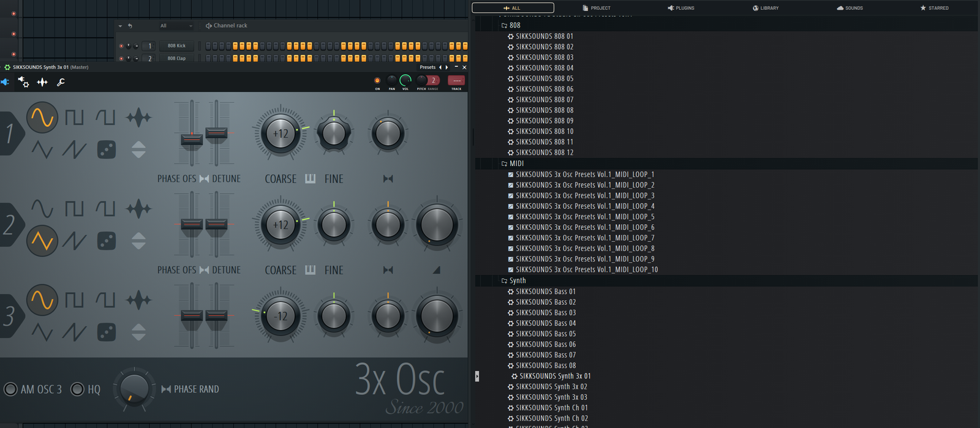
Task: Click the 808 Kick channel button
Action: click(176, 46)
